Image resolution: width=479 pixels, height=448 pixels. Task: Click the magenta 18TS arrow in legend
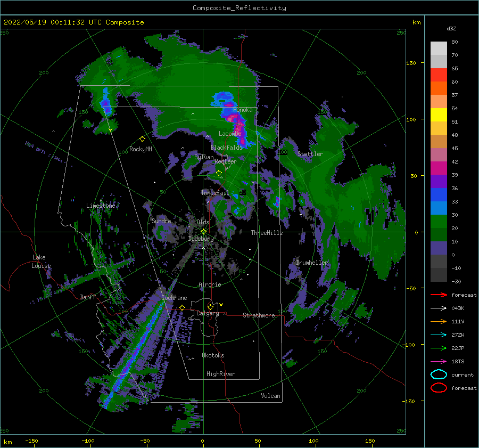[x=439, y=362]
